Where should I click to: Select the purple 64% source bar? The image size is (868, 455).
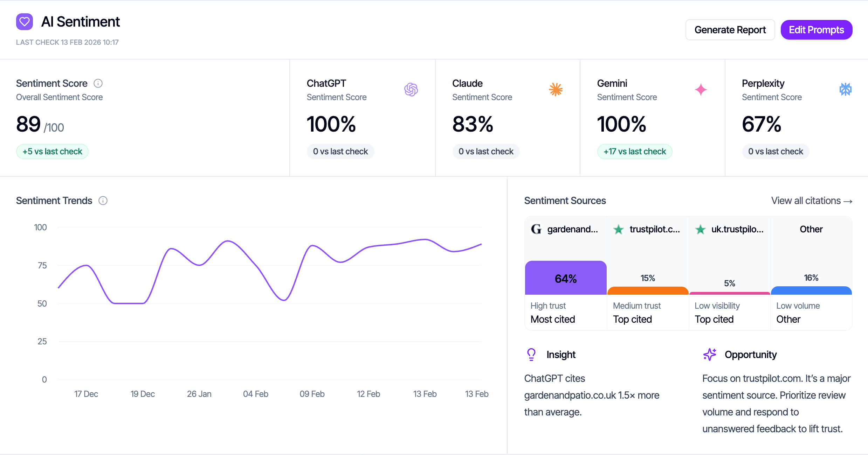pos(565,278)
